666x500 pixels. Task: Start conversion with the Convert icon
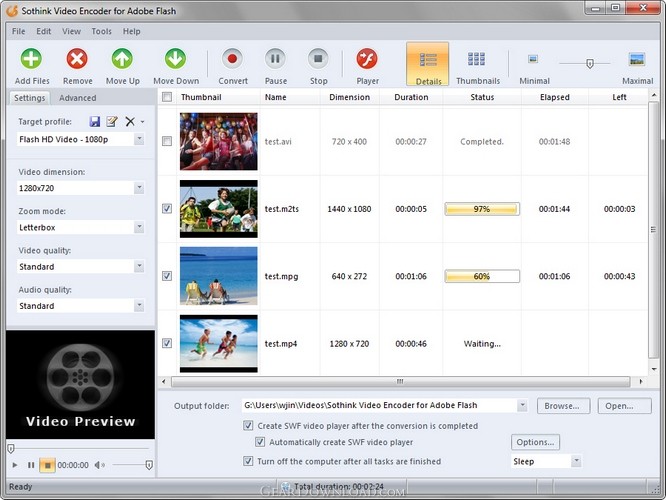click(232, 59)
